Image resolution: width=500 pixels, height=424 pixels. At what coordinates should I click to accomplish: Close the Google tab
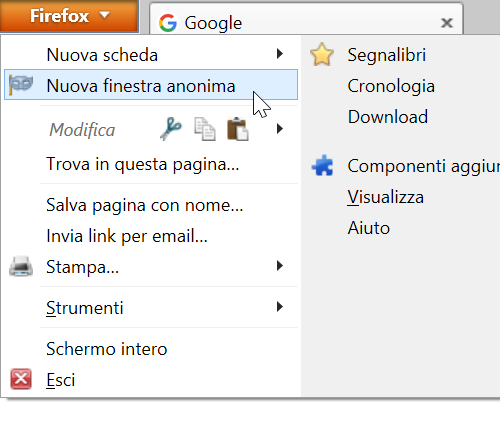click(447, 23)
